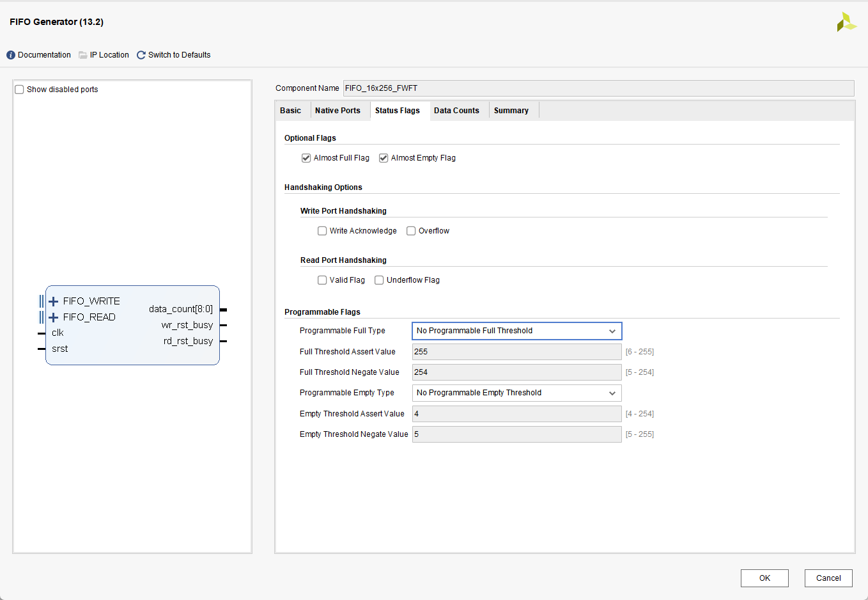The height and width of the screenshot is (600, 868).
Task: Click the Programmable Flags section heading
Action: (x=322, y=312)
